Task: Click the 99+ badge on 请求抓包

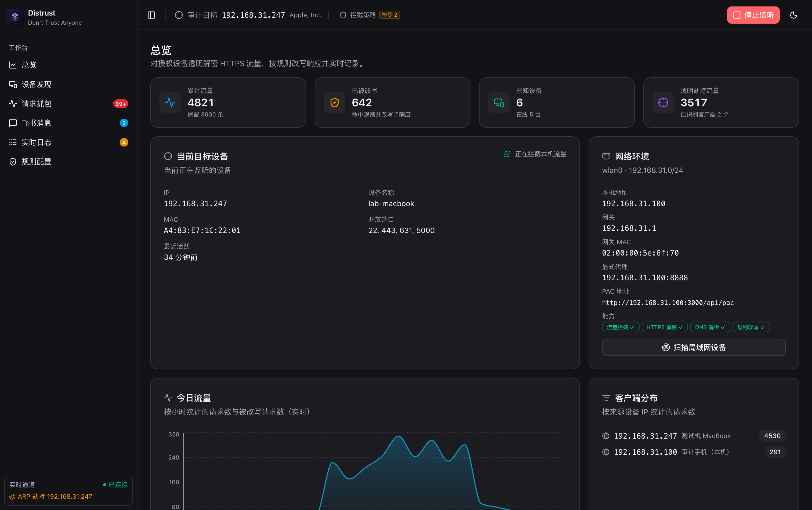Action: point(120,104)
